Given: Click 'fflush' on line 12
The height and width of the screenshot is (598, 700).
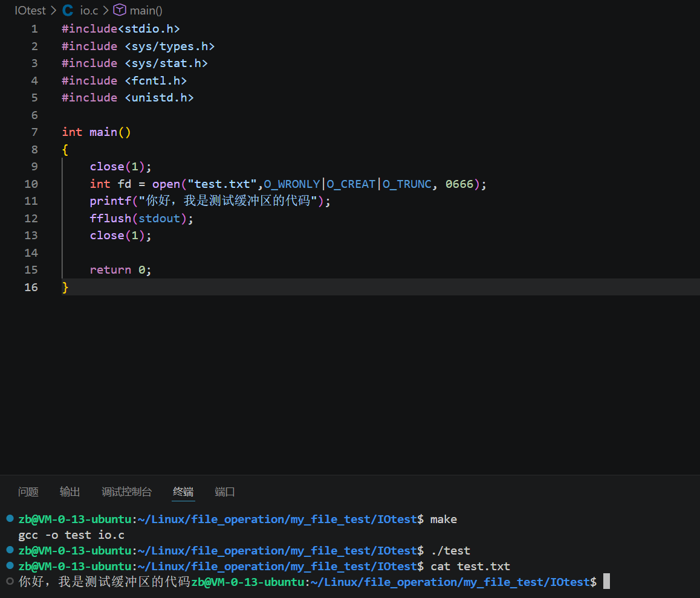Looking at the screenshot, I should tap(110, 219).
